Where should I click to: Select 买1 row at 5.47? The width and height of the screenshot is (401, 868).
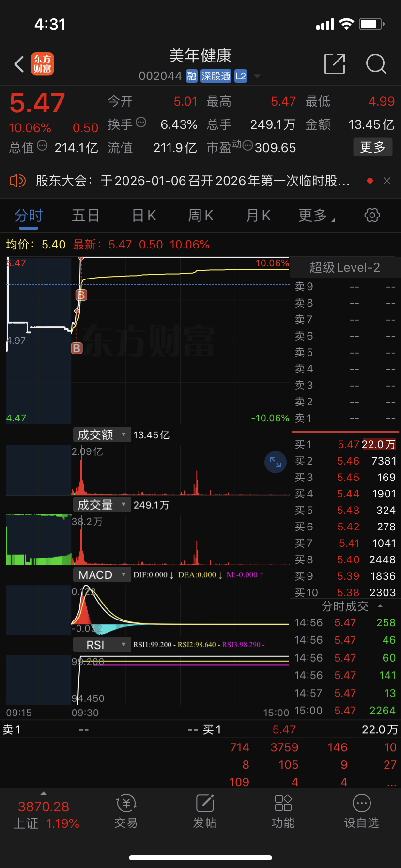[345, 445]
